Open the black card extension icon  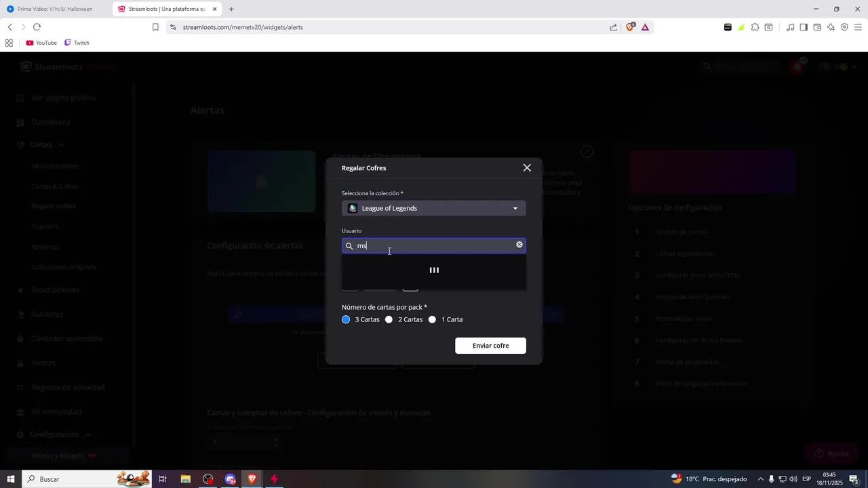728,27
